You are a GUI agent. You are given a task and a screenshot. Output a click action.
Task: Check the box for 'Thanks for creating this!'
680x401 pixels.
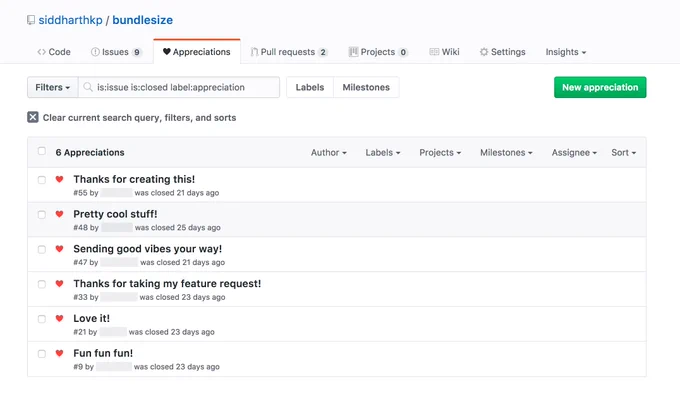(x=42, y=180)
